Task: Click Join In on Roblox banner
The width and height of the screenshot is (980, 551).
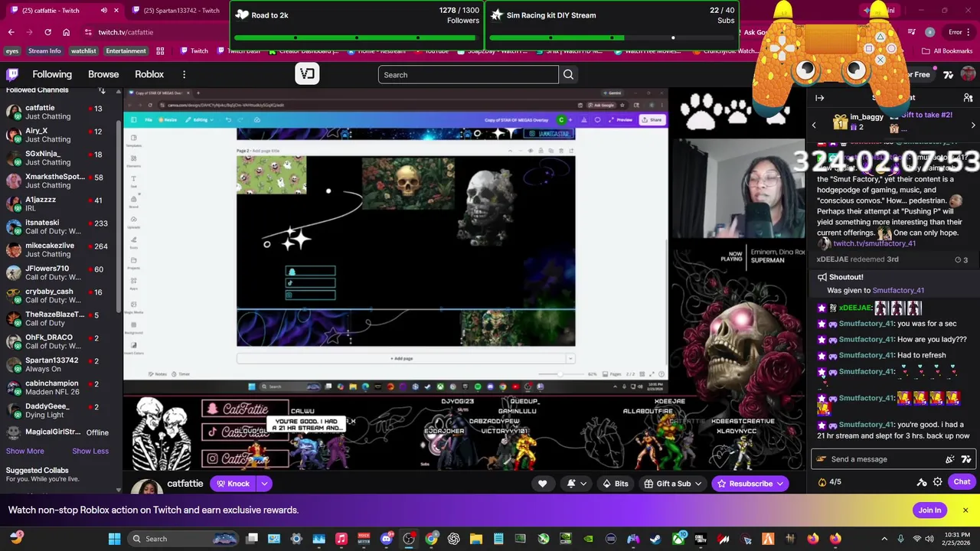Action: point(929,510)
